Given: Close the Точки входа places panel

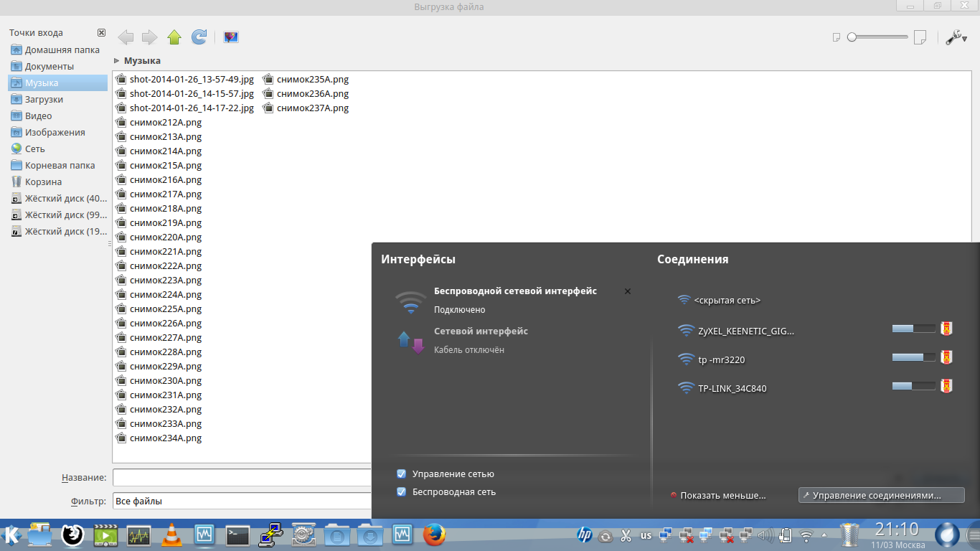Looking at the screenshot, I should (101, 33).
